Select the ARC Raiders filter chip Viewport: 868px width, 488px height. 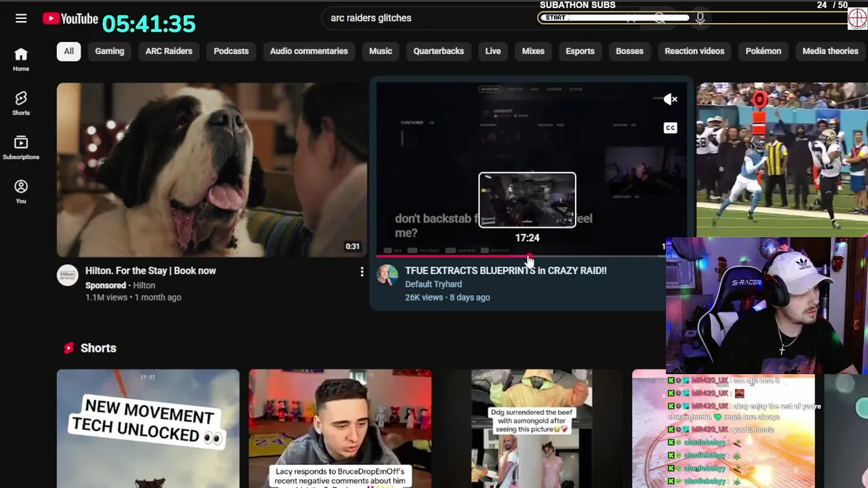pyautogui.click(x=169, y=51)
